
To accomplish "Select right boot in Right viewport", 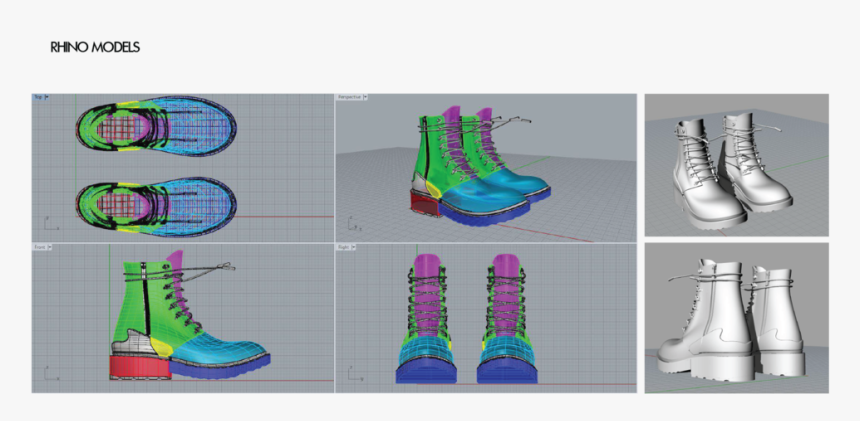I will (507, 318).
